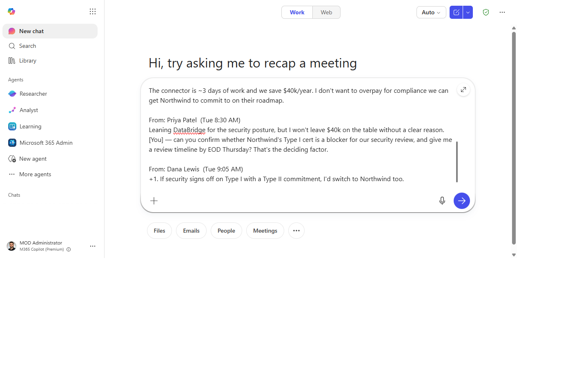Expand the prompt box with the expand icon

tap(463, 90)
